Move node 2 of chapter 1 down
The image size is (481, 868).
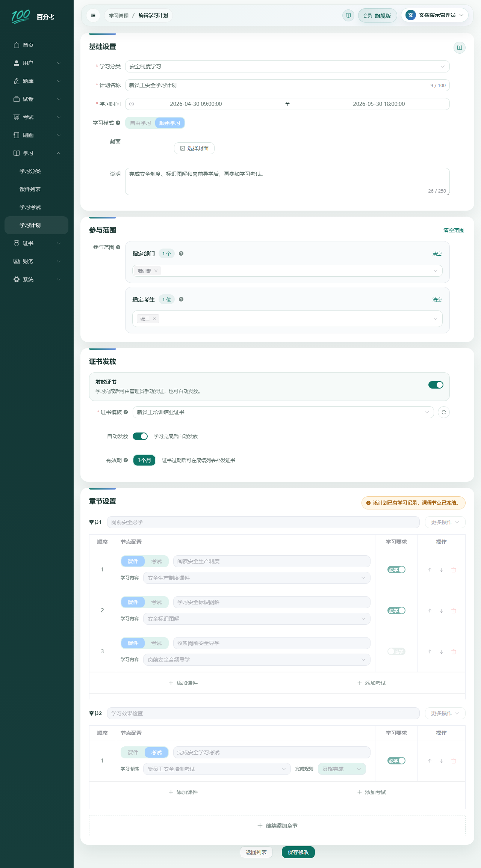[442, 610]
